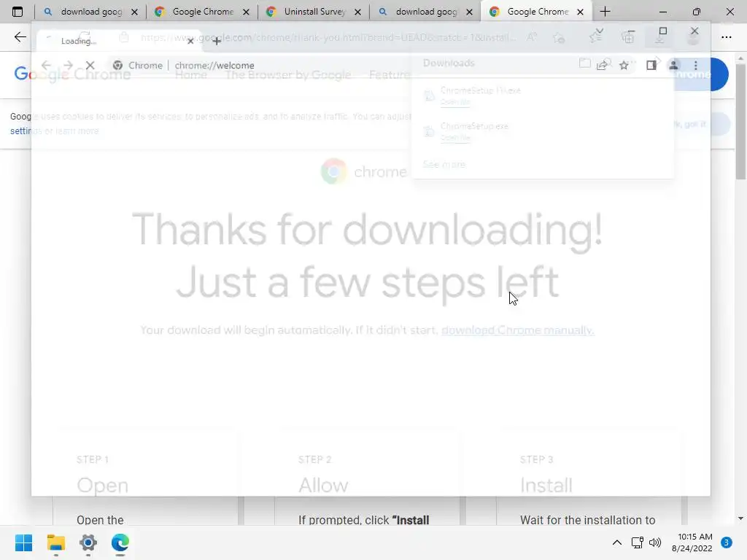Close the first 'download goog' tab
The width and height of the screenshot is (747, 560).
(135, 12)
